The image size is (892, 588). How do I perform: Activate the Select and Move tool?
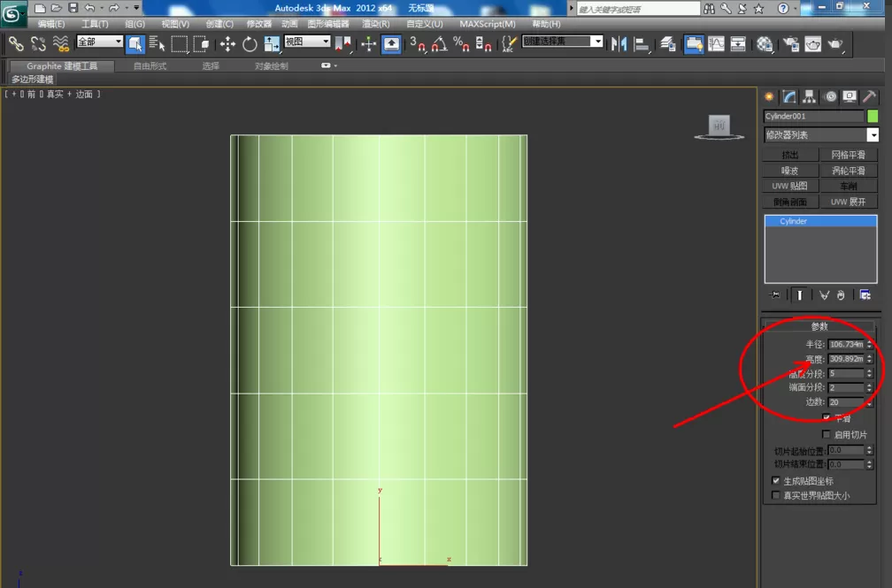tap(227, 44)
